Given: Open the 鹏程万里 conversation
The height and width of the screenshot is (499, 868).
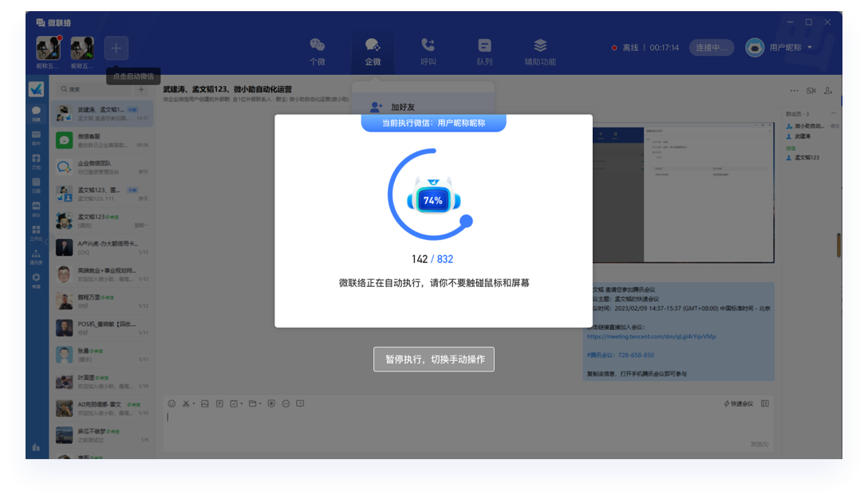Looking at the screenshot, I should [102, 301].
